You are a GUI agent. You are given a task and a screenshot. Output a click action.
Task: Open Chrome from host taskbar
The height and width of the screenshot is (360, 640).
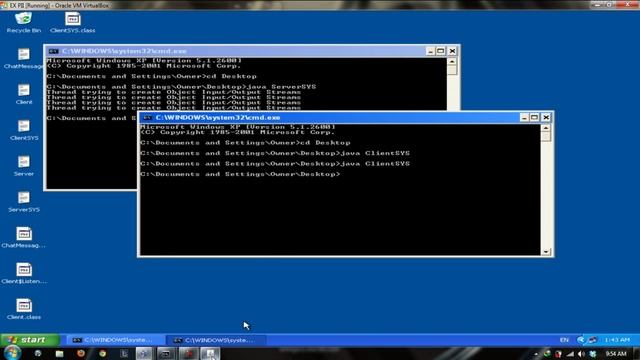pos(102,353)
